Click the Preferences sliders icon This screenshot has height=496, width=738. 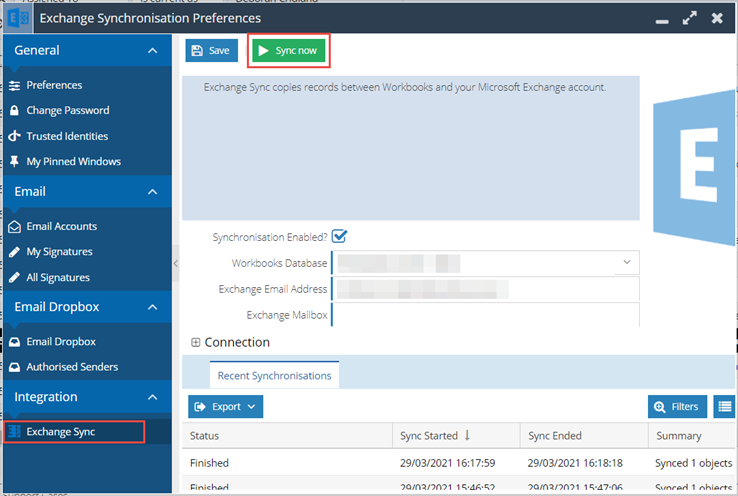[x=15, y=86]
